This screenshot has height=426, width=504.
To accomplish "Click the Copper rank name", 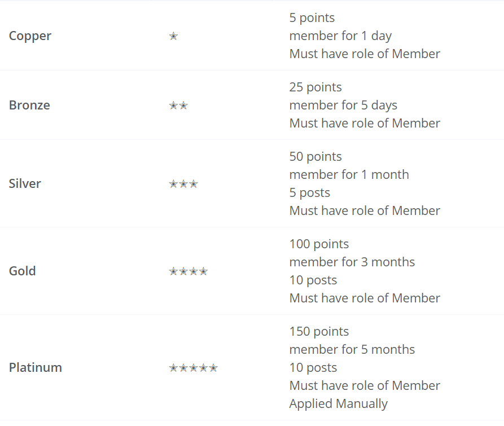I will 30,36.
